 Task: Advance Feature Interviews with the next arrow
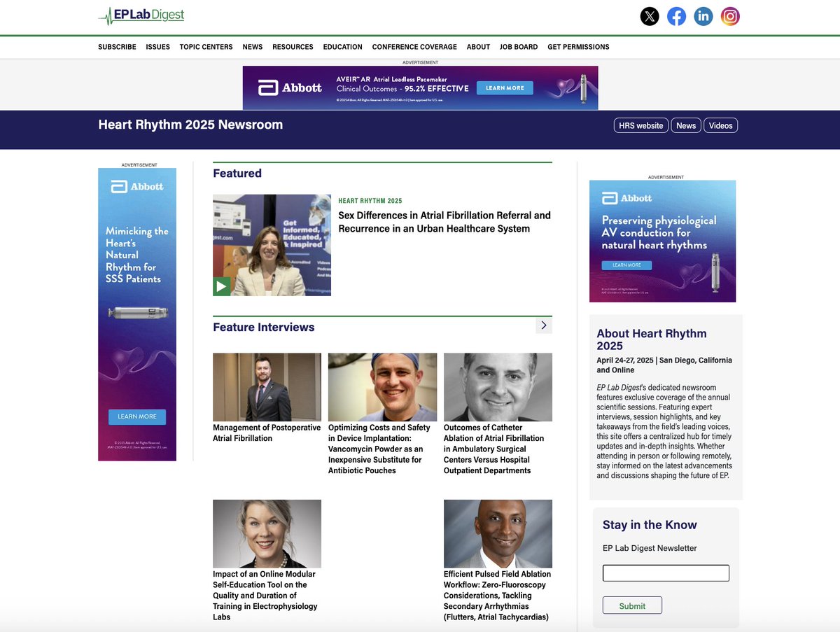pyautogui.click(x=544, y=325)
